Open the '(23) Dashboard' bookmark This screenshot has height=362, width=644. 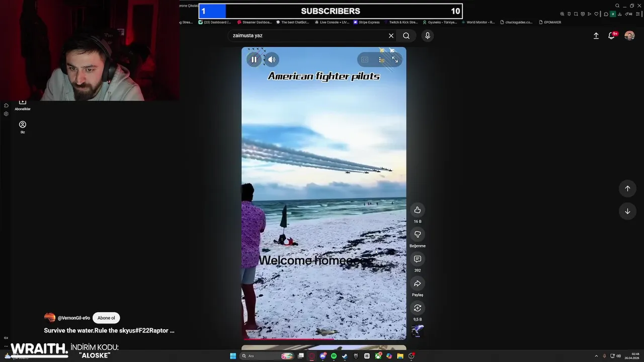click(215, 22)
